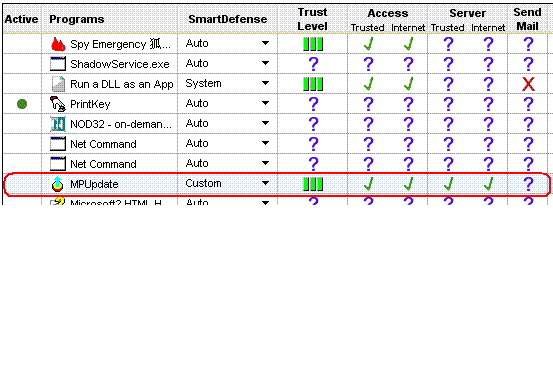Screen dimensions: 553x384
Task: Click the Active column header
Action: point(22,19)
